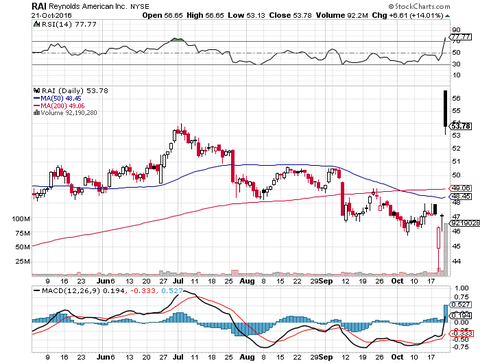The width and height of the screenshot is (480, 363).
Task: Click the 90 level on RSI axis
Action: tap(457, 30)
